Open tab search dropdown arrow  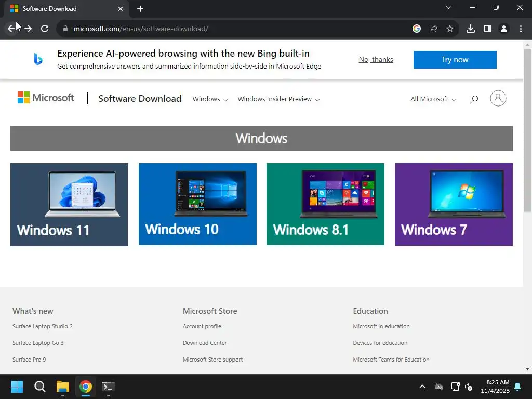(448, 7)
